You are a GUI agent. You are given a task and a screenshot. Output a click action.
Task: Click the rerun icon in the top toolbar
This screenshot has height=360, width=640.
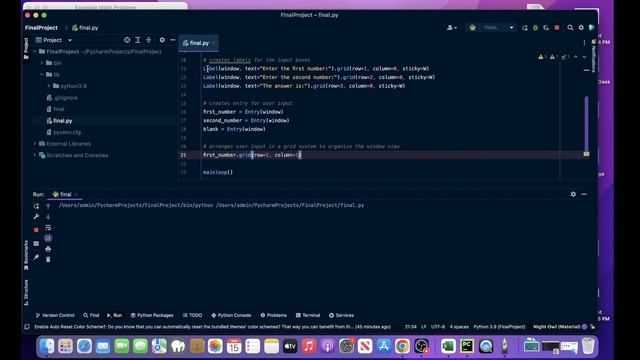pyautogui.click(x=524, y=28)
